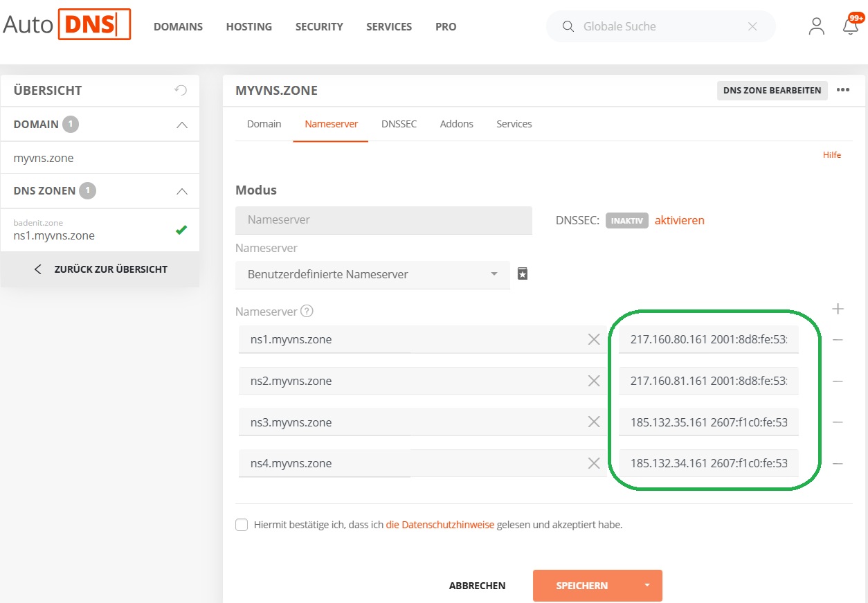Switch to the Services tab
Screen dimensions: 868x603
(514, 124)
